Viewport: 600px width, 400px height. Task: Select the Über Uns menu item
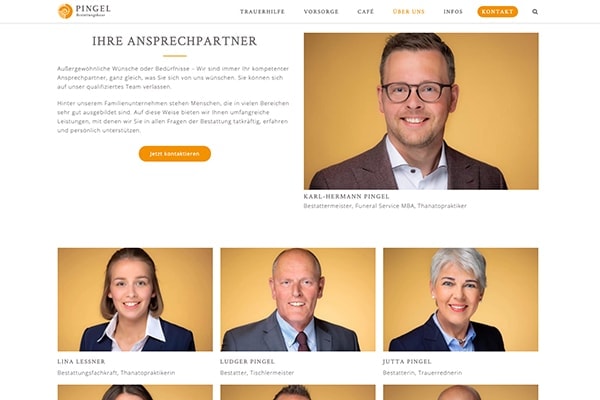click(409, 12)
